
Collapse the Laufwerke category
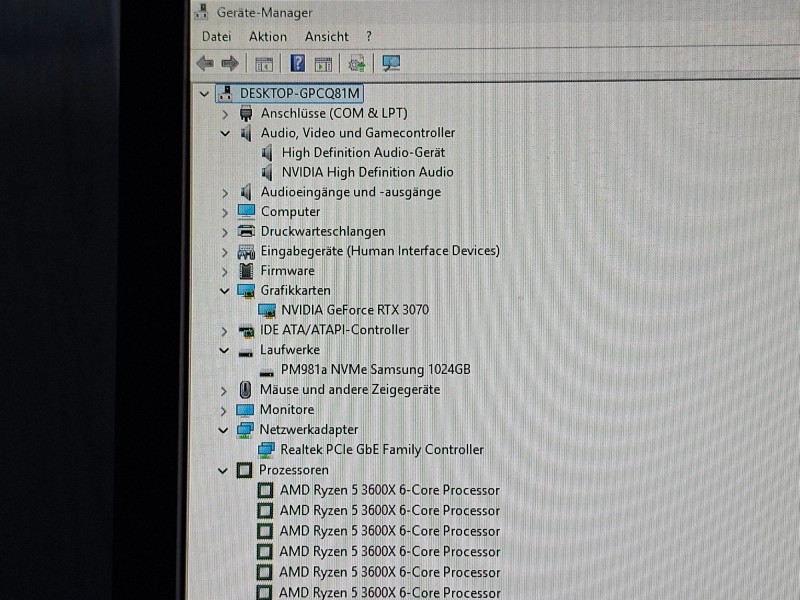[225, 351]
